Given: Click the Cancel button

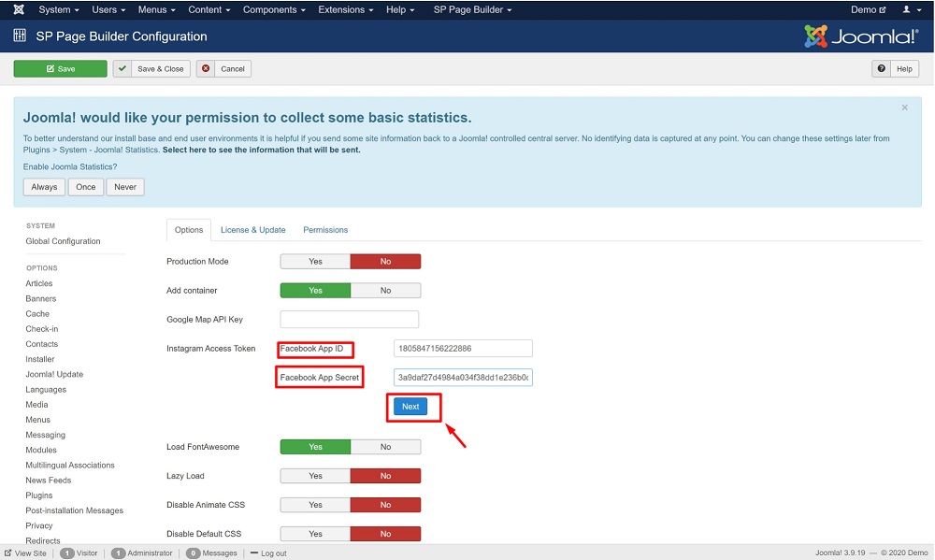Looking at the screenshot, I should click(224, 68).
